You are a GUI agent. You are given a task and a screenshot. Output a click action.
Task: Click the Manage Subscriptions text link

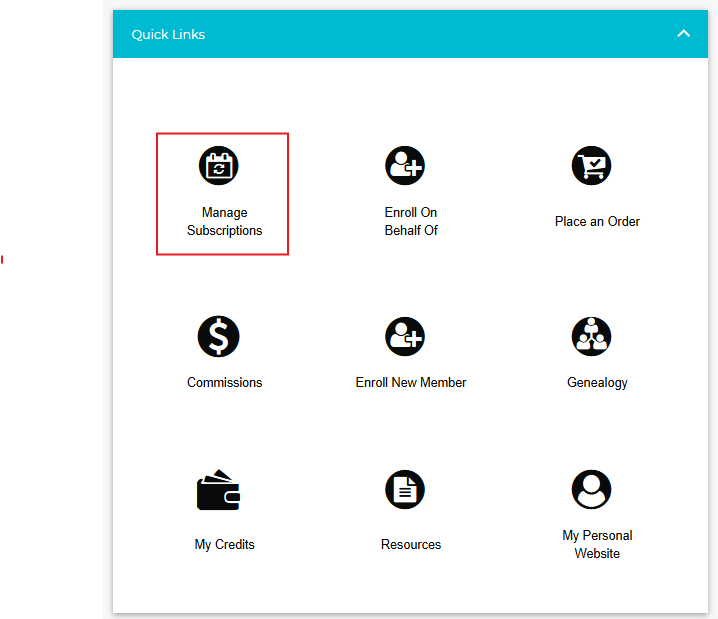click(224, 222)
